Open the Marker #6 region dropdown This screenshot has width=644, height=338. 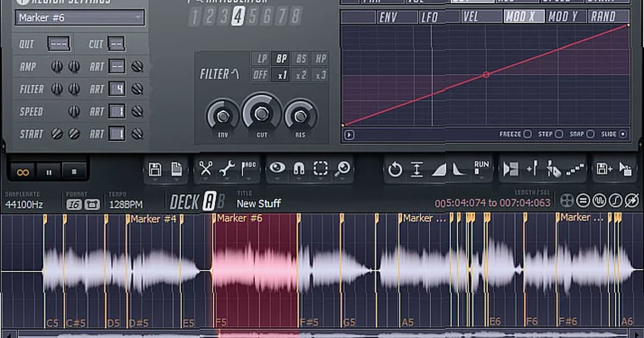coord(78,18)
